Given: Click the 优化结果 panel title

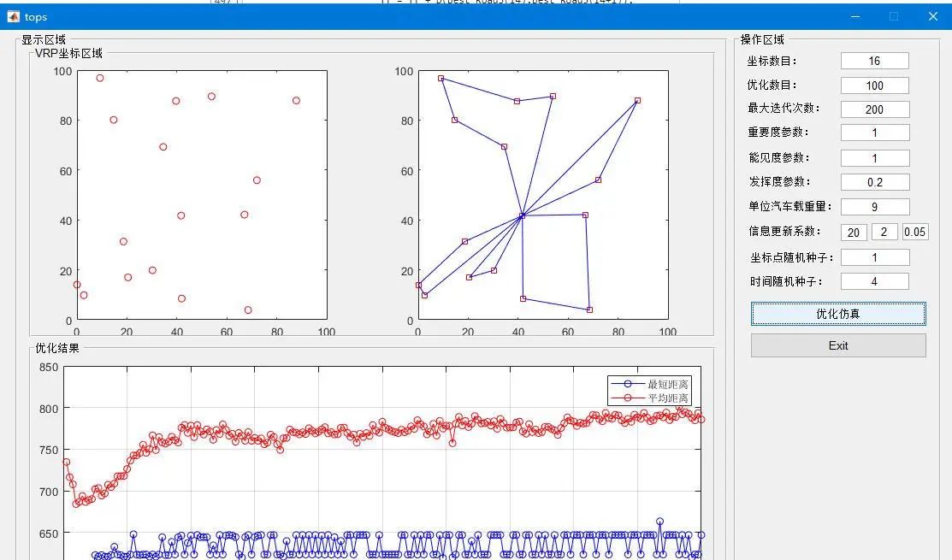Looking at the screenshot, I should (57, 348).
